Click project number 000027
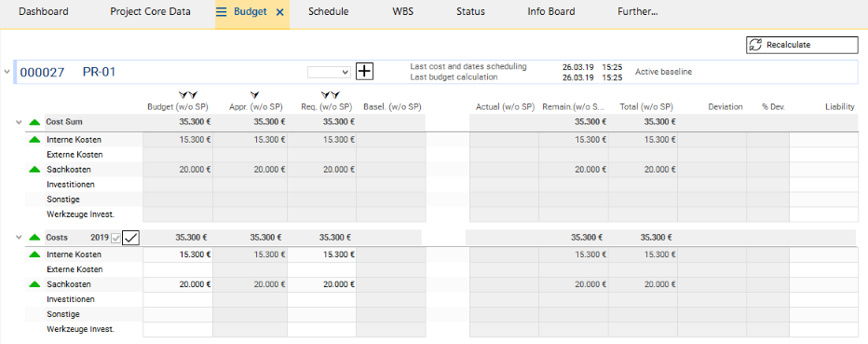 (42, 72)
